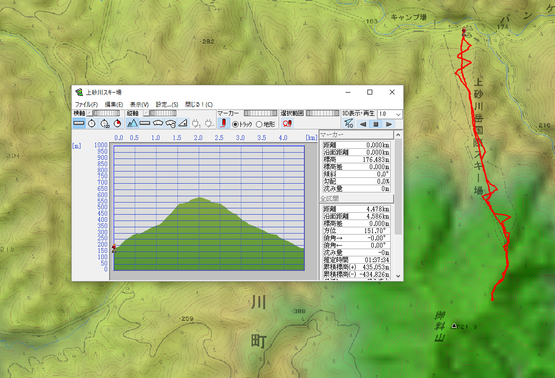Click the info panel vertical scrollbar thumb

point(398,187)
